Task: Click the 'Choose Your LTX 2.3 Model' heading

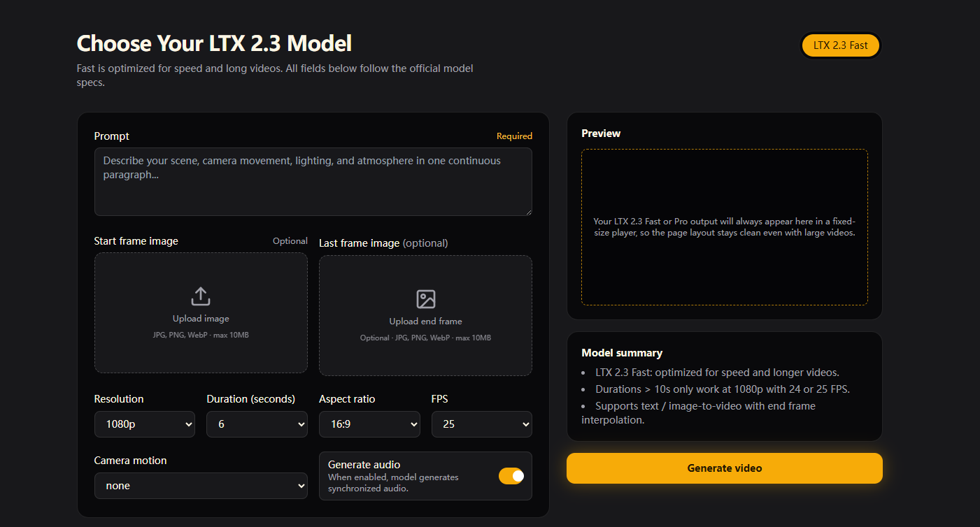Action: pos(214,43)
